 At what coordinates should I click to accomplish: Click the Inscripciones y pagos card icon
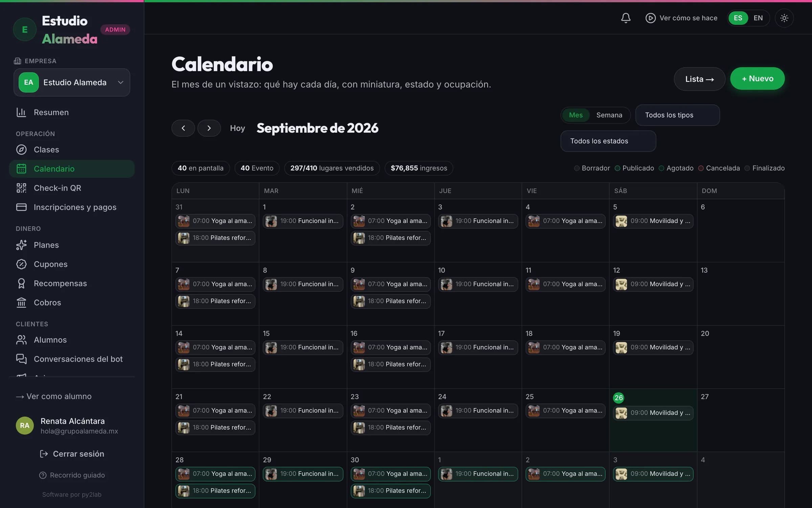21,207
